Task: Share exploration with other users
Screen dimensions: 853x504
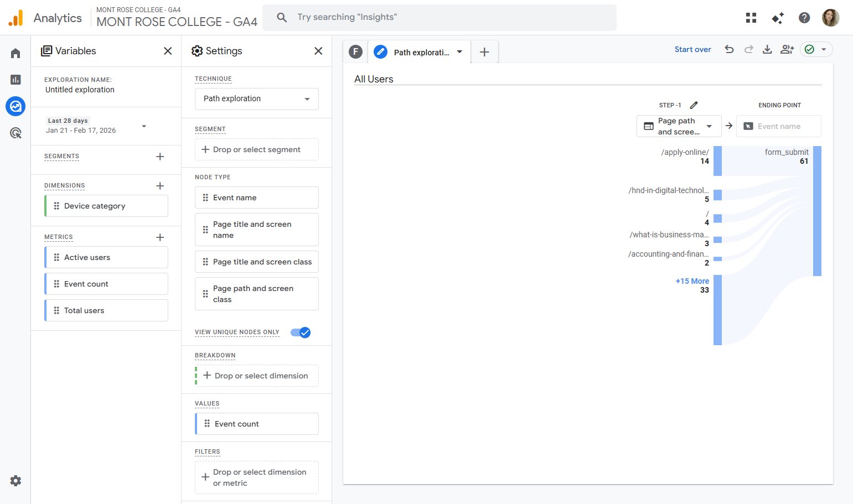Action: coord(787,49)
